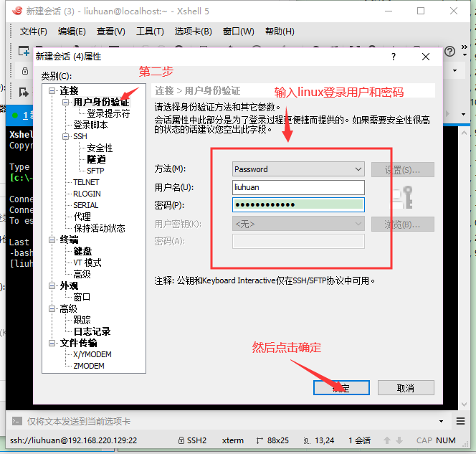Collapse the 用户身份验证 tree node
The width and height of the screenshot is (476, 454).
(65, 102)
